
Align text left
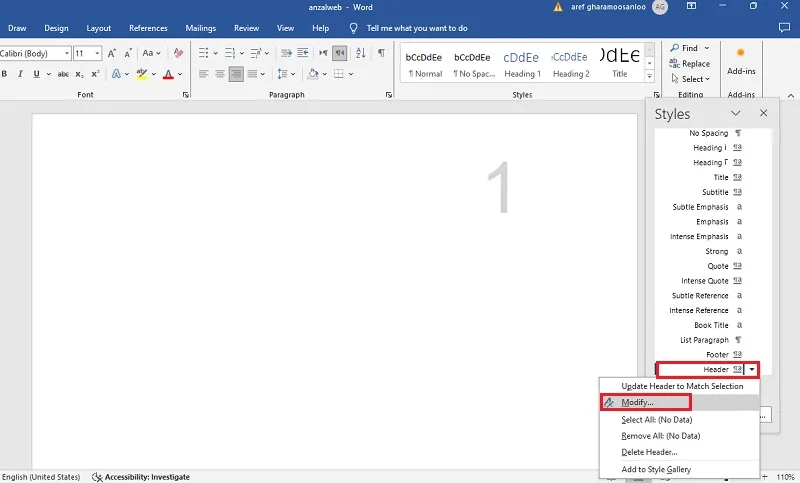pyautogui.click(x=204, y=74)
